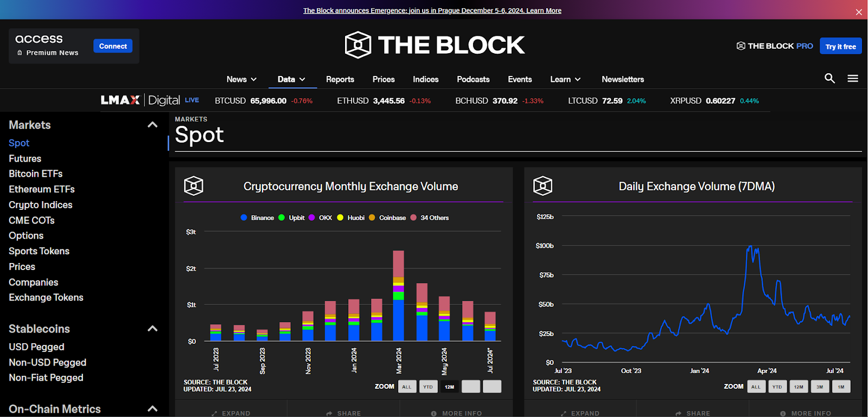The image size is (868, 417).
Task: Toggle OKX series in chart legend
Action: [x=320, y=217]
